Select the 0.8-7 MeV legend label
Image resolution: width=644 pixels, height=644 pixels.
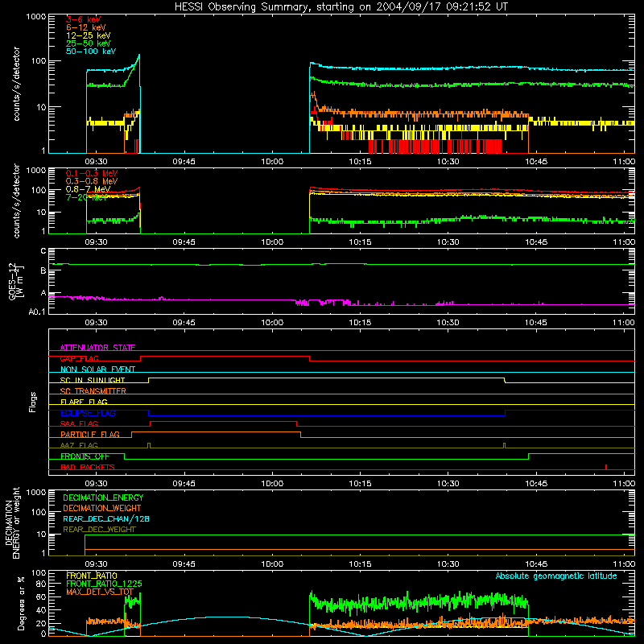tap(88, 189)
